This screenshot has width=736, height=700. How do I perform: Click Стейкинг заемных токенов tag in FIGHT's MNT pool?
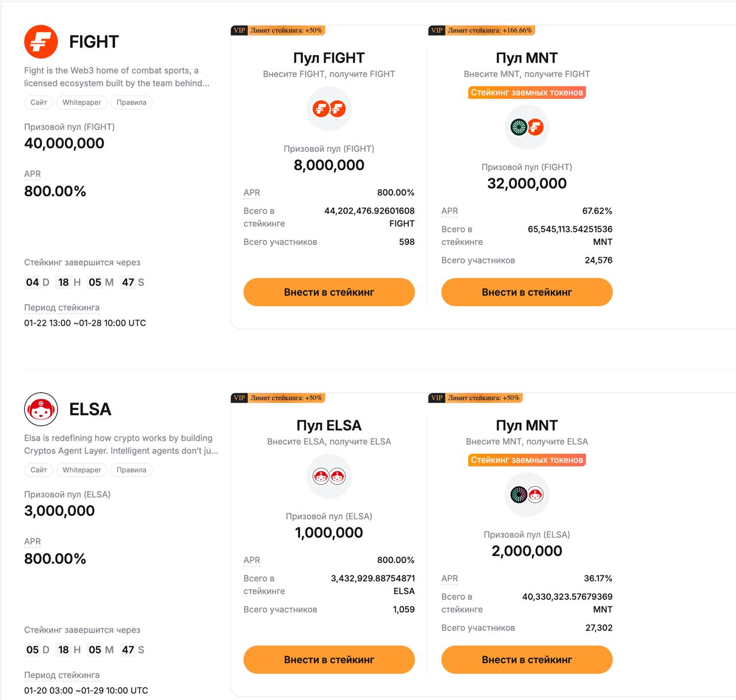pyautogui.click(x=526, y=92)
